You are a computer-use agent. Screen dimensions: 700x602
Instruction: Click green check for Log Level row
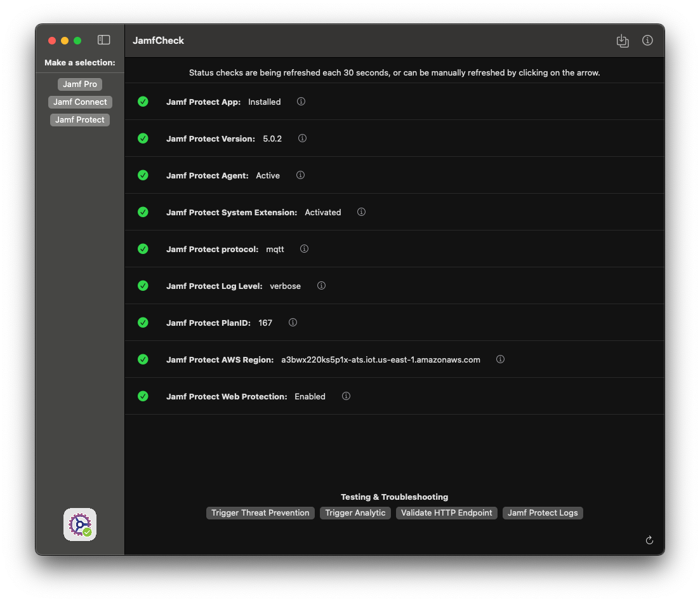coord(143,286)
